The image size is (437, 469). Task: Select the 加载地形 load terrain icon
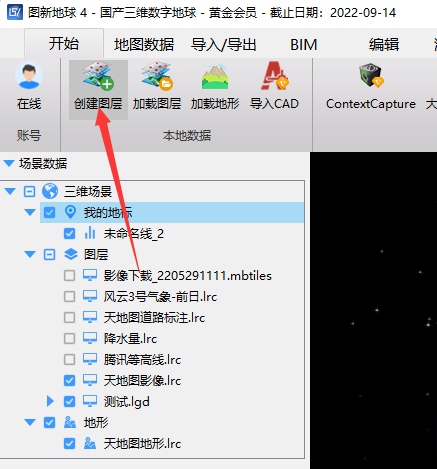pyautogui.click(x=215, y=76)
